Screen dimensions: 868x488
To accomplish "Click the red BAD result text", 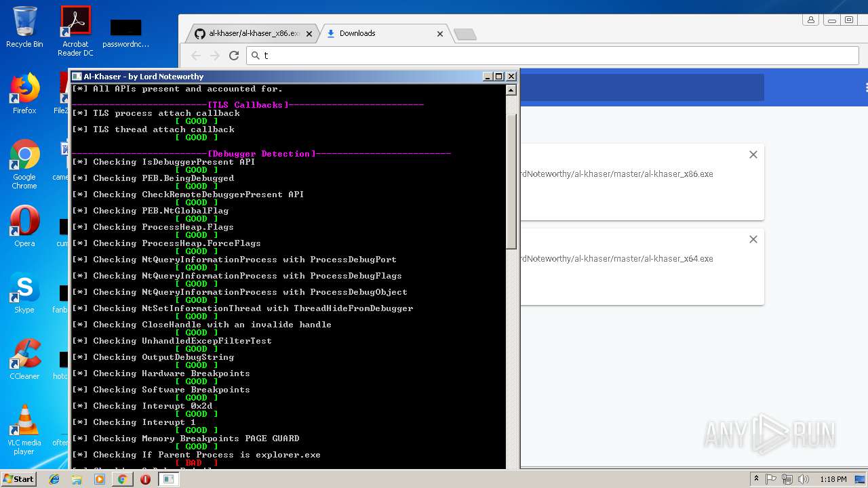I will click(197, 463).
